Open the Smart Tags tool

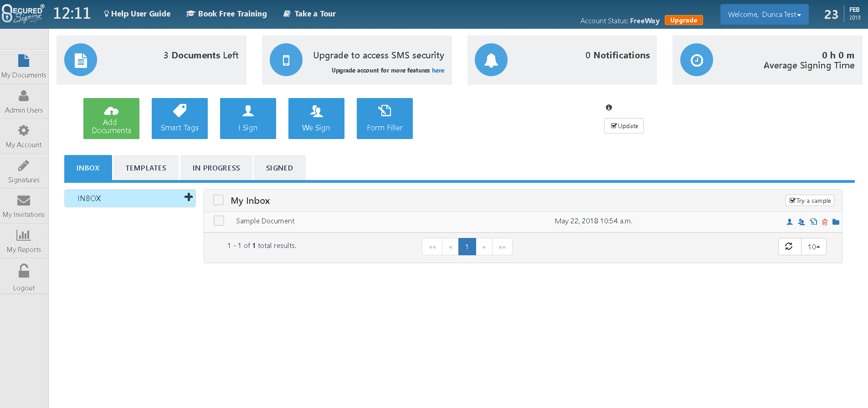pyautogui.click(x=180, y=119)
